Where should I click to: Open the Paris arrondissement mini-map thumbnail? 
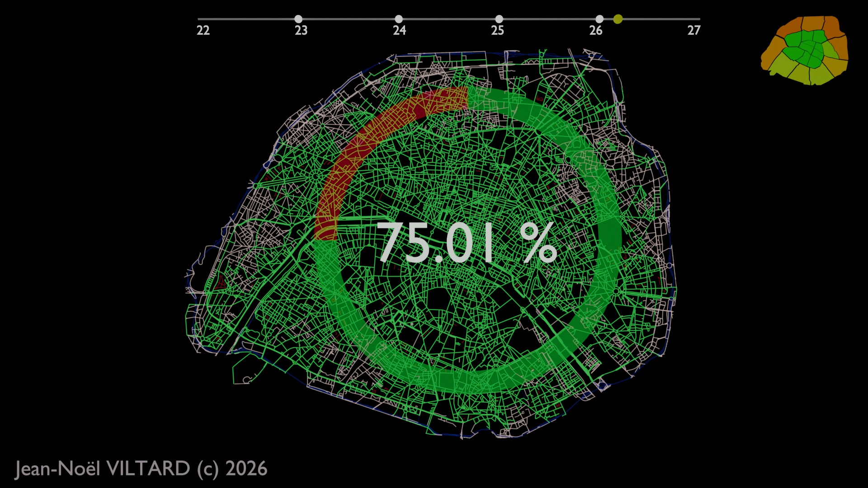click(805, 51)
